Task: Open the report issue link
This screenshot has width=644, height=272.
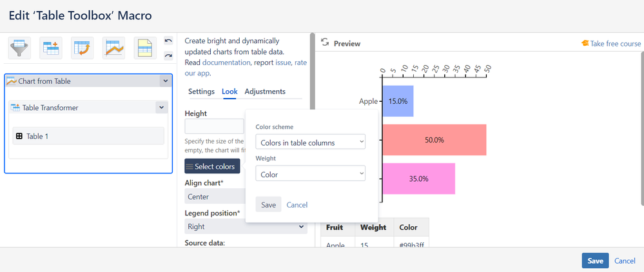Action: (x=284, y=63)
